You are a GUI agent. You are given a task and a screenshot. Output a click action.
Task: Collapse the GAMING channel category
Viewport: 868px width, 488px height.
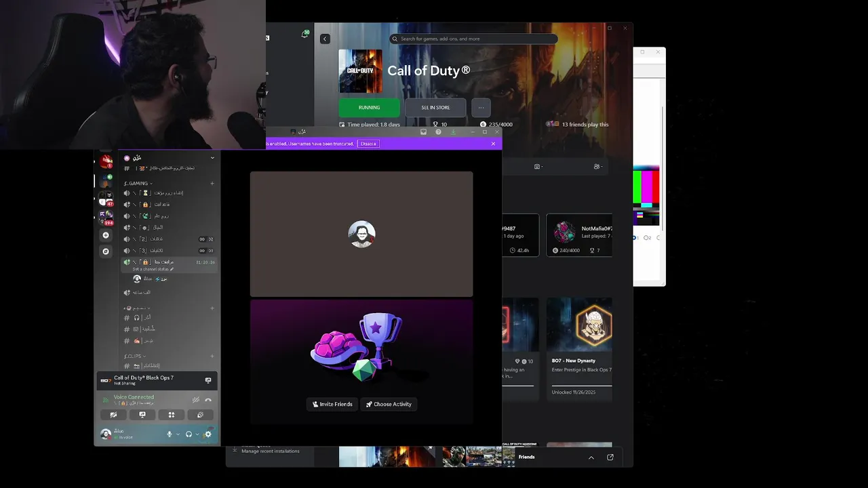tap(138, 184)
